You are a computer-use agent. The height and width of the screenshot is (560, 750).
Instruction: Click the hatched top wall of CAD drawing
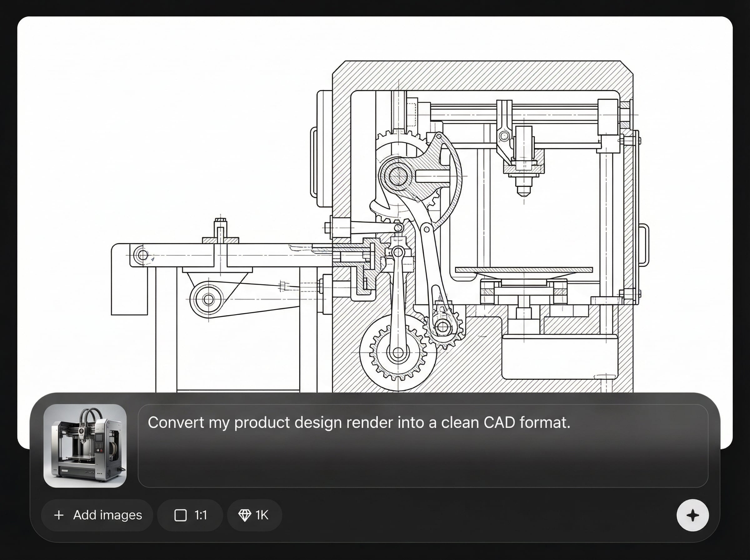(482, 75)
